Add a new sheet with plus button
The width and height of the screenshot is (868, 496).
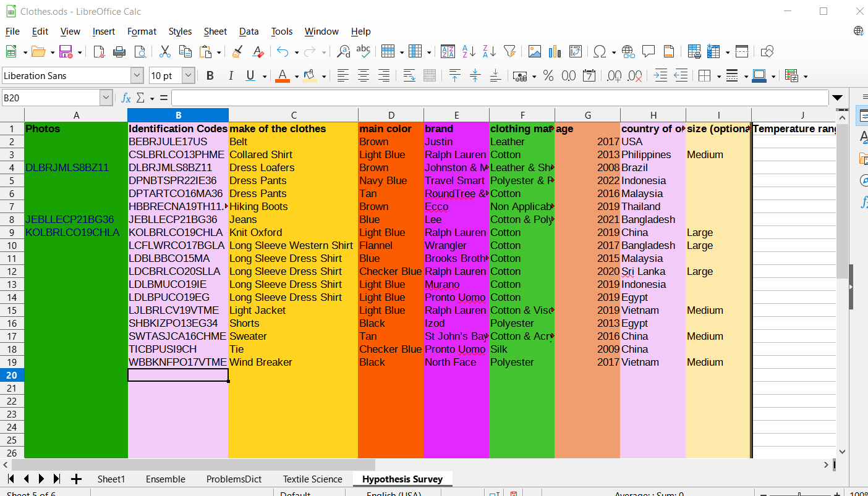[x=77, y=479]
